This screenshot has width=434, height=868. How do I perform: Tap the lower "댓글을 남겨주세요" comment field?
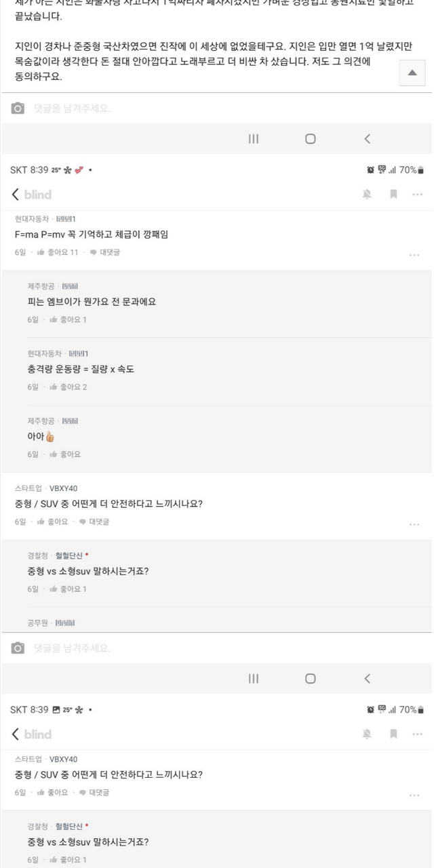(x=203, y=648)
